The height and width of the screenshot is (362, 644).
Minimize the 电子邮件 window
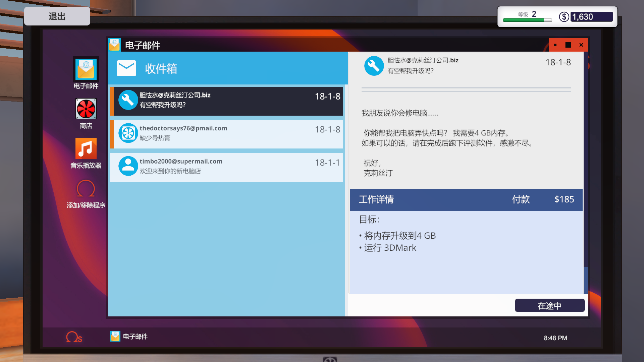coord(555,45)
